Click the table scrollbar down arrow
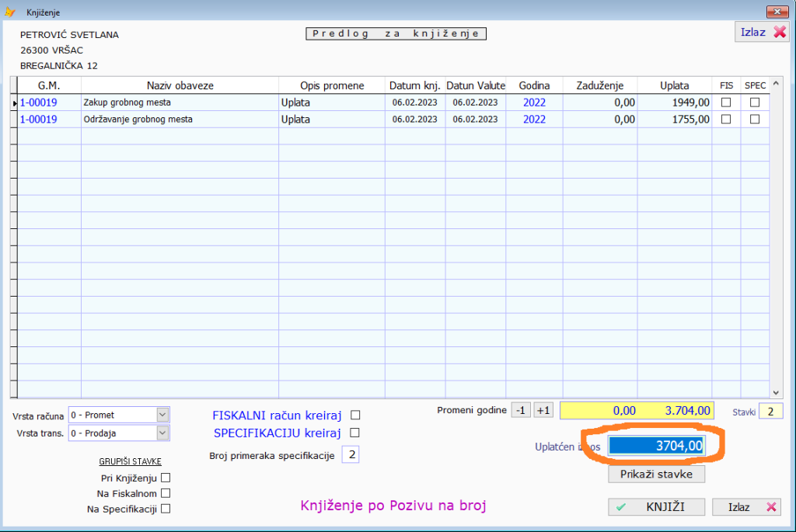The image size is (796, 532). coord(775,393)
